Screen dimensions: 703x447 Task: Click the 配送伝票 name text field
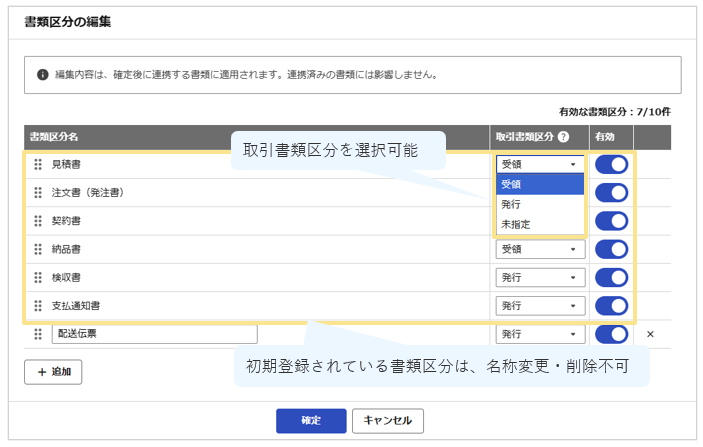(155, 334)
